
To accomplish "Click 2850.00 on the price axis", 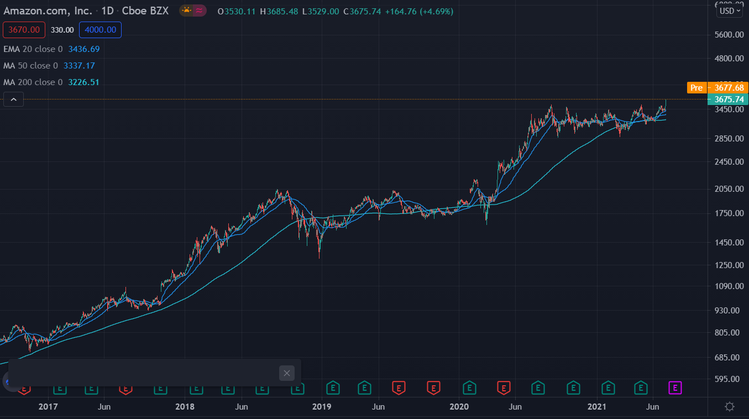I will coord(729,138).
